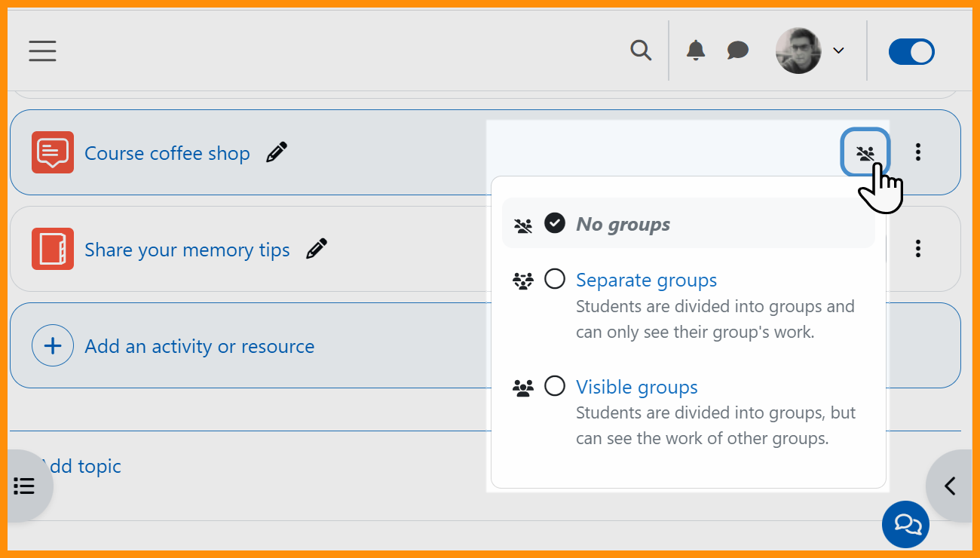Open the hamburger side menu
The height and width of the screenshot is (558, 980).
(x=43, y=51)
